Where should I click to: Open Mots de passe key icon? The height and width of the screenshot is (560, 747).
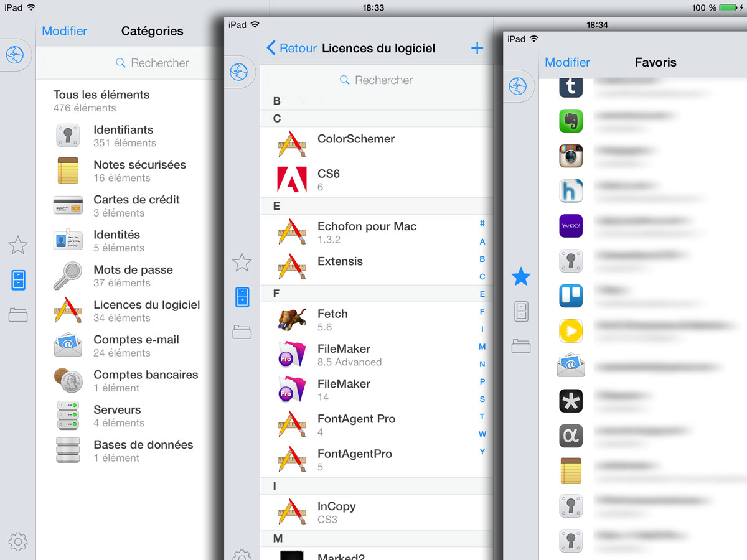(67, 276)
